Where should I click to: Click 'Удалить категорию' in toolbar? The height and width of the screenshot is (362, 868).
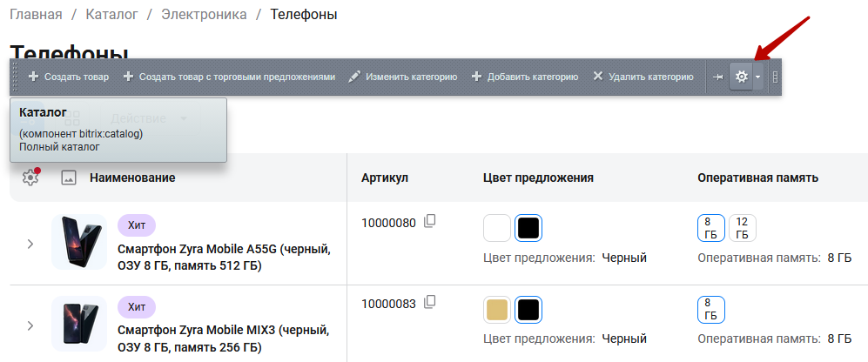[x=643, y=77]
